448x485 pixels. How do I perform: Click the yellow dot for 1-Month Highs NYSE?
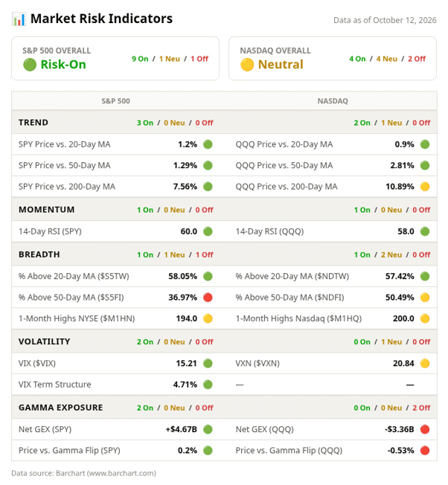(208, 318)
